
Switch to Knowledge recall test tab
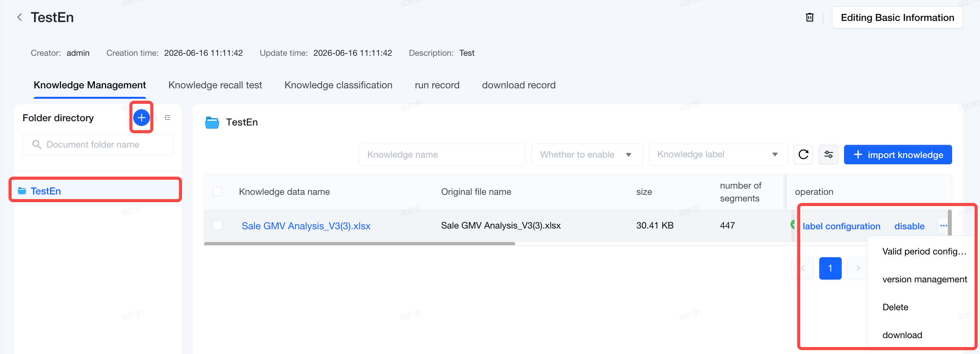click(x=215, y=85)
